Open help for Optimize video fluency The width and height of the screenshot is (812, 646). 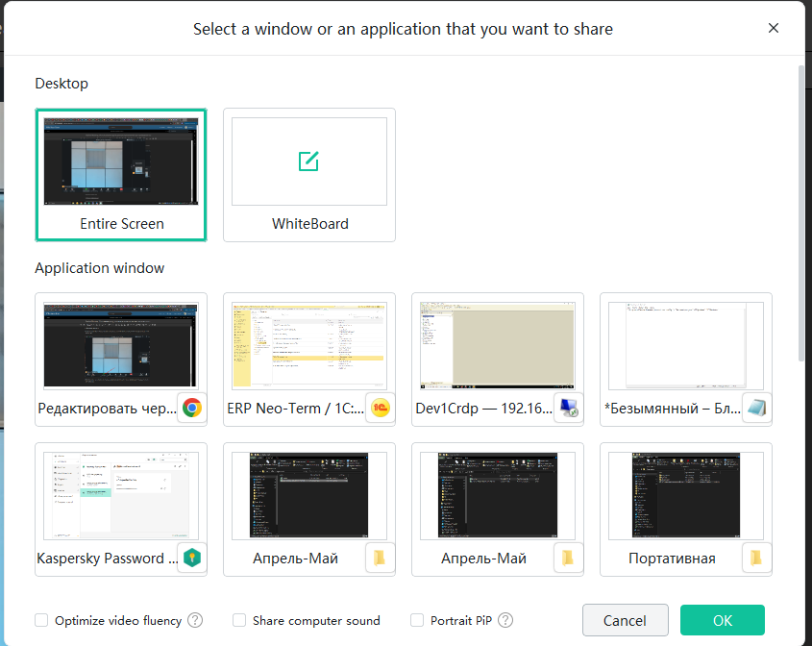click(x=195, y=620)
